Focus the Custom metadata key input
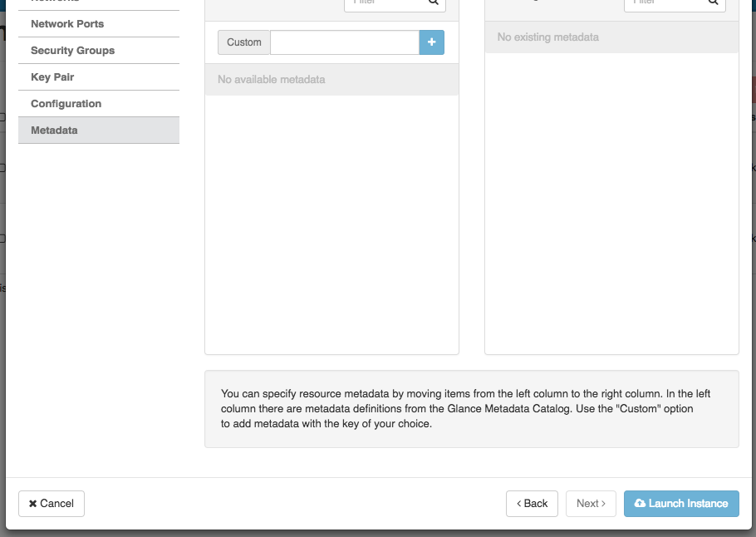The height and width of the screenshot is (537, 756). (x=344, y=42)
